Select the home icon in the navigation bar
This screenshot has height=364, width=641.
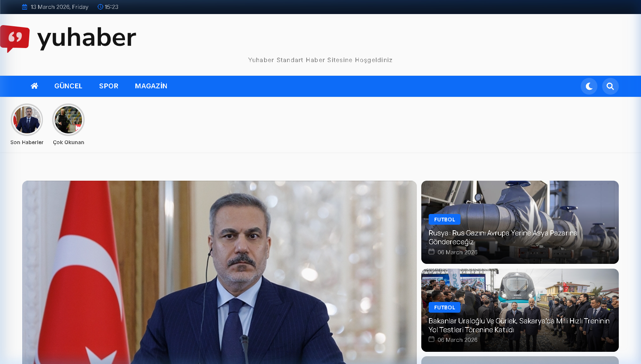(x=34, y=86)
